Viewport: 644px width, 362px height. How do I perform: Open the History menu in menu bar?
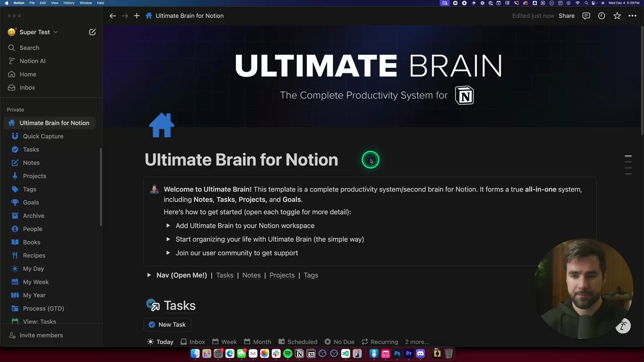[69, 3]
